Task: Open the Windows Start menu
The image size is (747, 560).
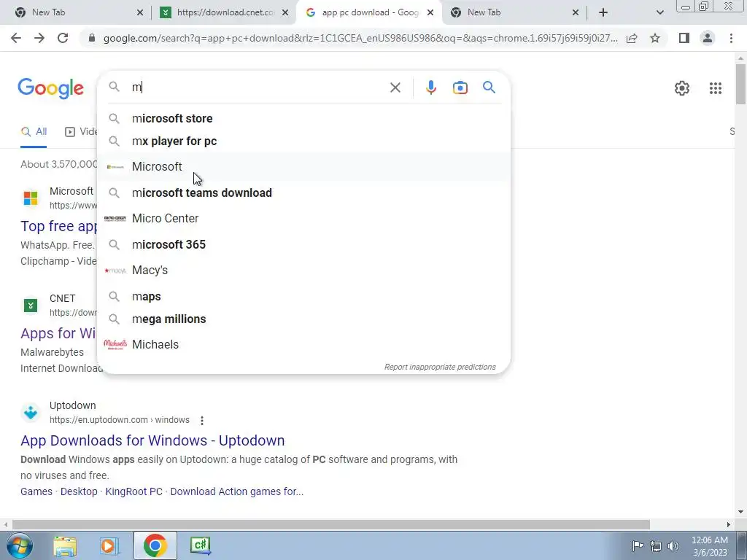Action: click(x=18, y=545)
